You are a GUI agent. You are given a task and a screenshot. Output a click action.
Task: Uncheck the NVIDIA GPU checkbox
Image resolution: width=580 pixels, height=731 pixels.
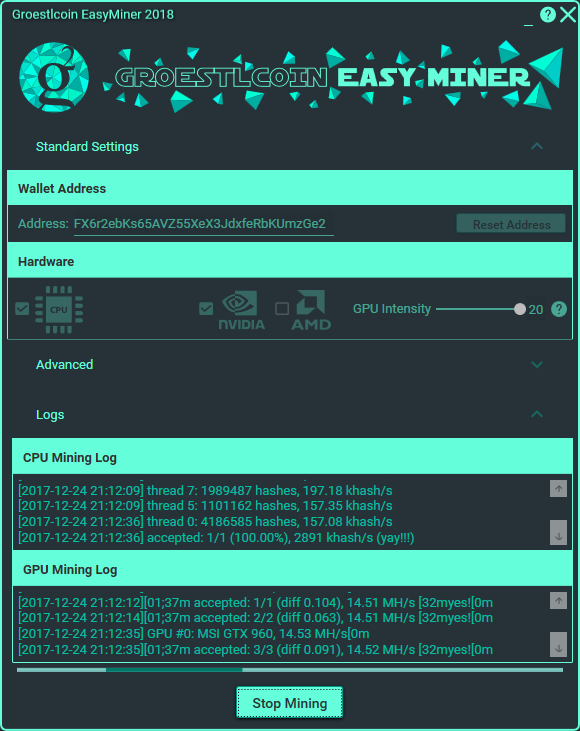206,309
